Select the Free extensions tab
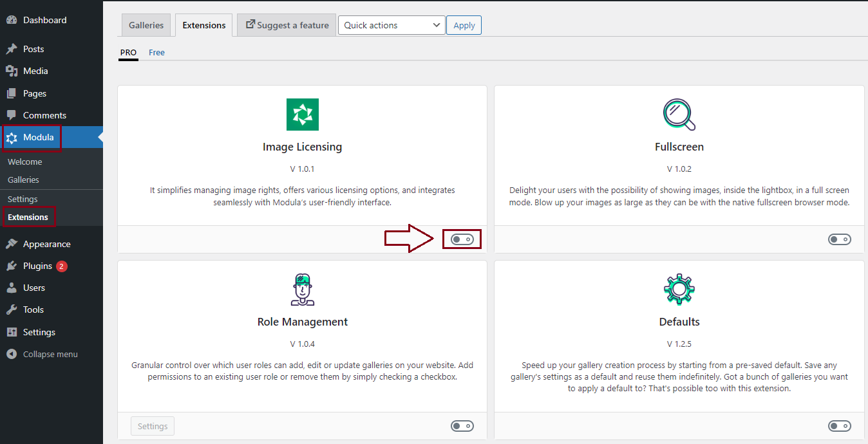 pos(156,53)
